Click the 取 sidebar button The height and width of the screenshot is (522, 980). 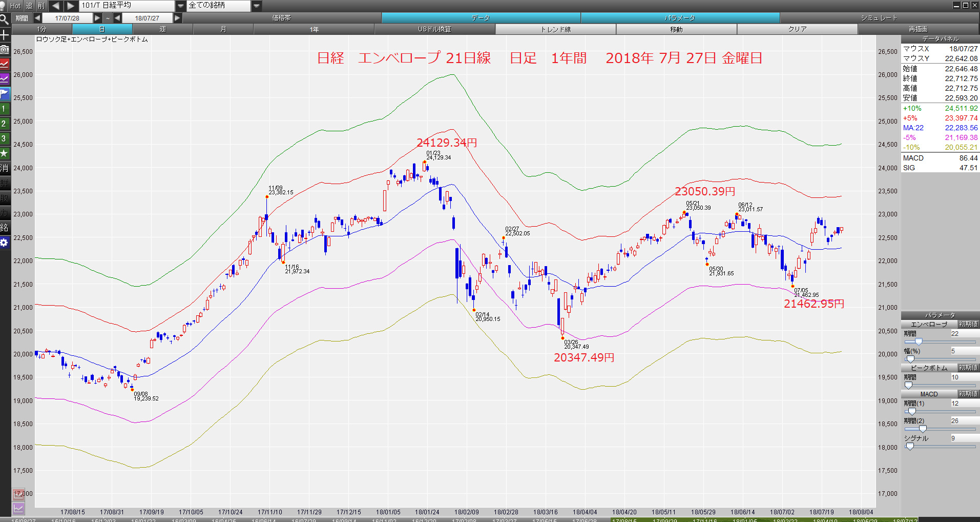pyautogui.click(x=5, y=198)
